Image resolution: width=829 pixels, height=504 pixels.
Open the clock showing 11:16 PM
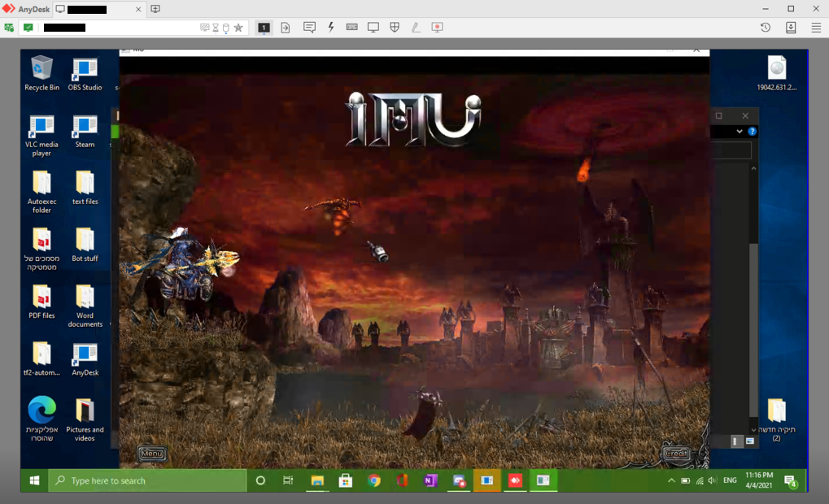point(759,480)
